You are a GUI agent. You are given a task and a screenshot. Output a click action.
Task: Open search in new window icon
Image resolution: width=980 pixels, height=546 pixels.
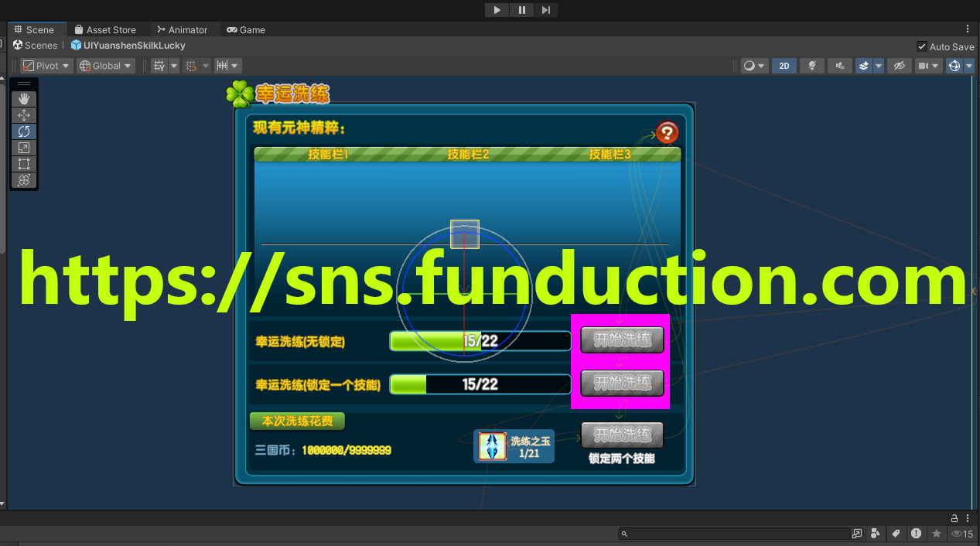pyautogui.click(x=857, y=534)
